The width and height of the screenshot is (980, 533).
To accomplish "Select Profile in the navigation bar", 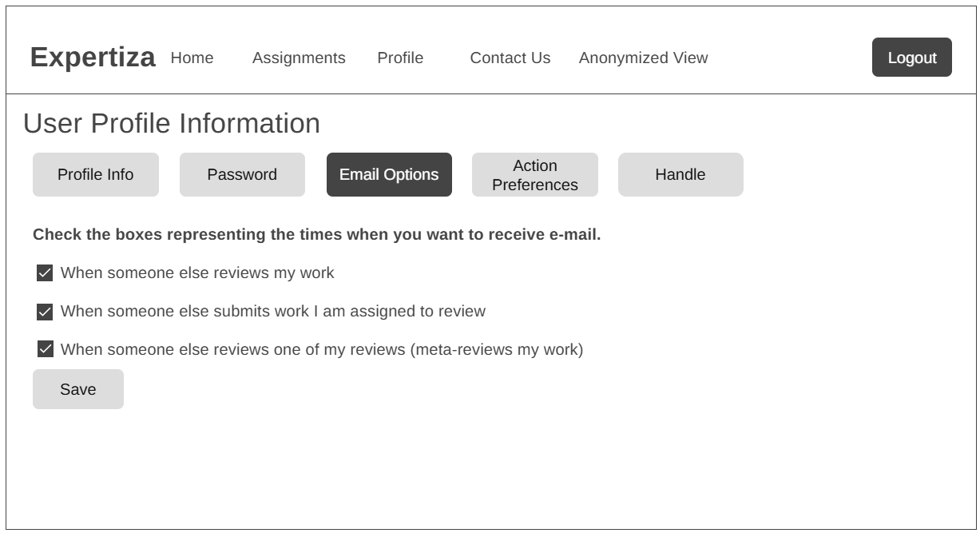I will click(400, 58).
